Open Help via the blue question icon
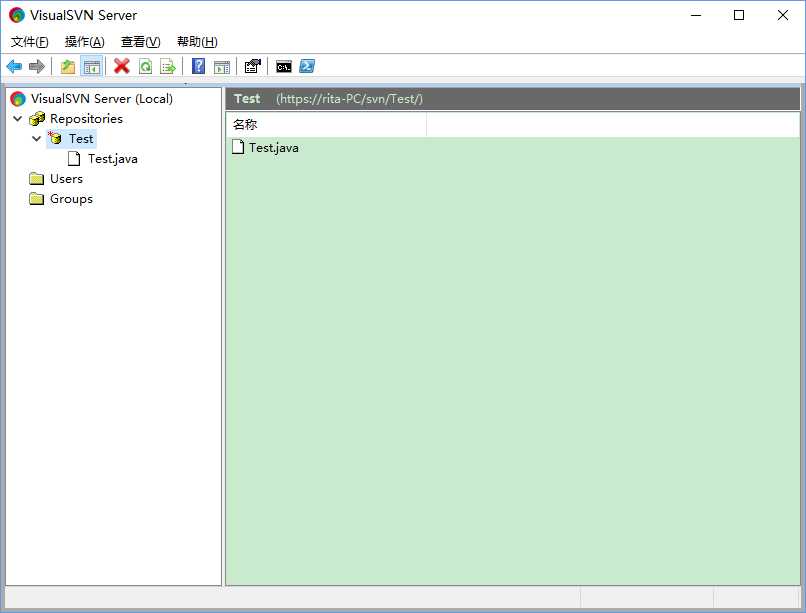 coord(198,66)
